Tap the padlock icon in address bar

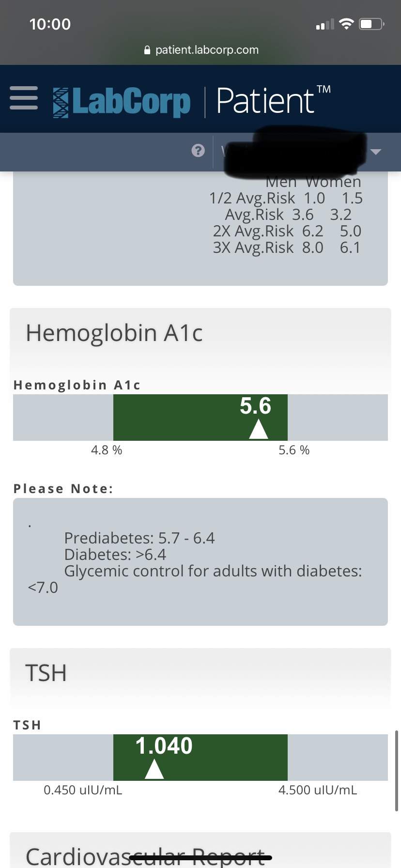tap(148, 50)
